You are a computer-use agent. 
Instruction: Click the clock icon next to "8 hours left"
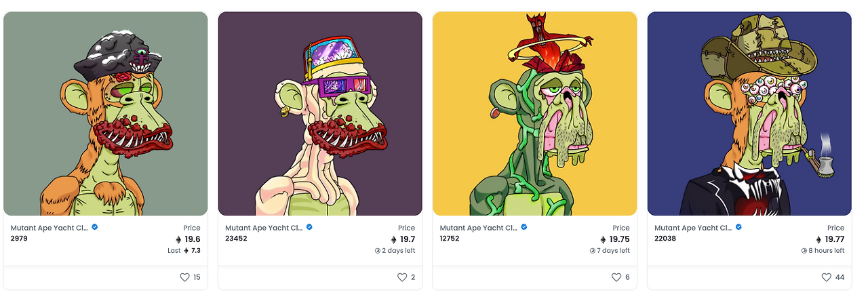pyautogui.click(x=804, y=251)
